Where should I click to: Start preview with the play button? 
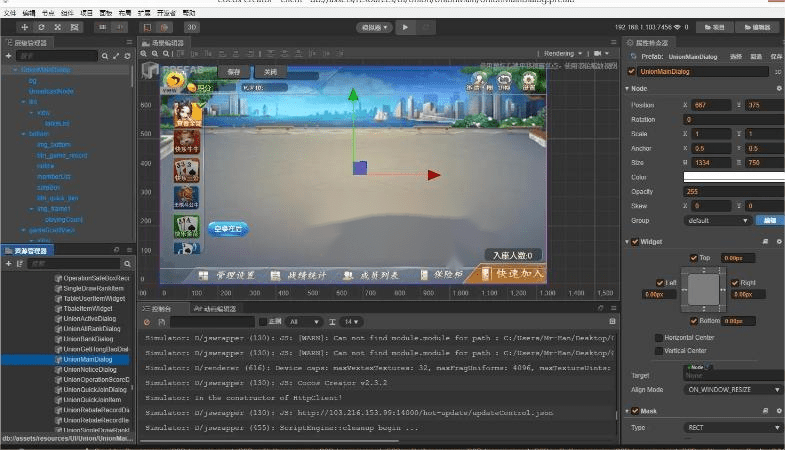pos(405,27)
